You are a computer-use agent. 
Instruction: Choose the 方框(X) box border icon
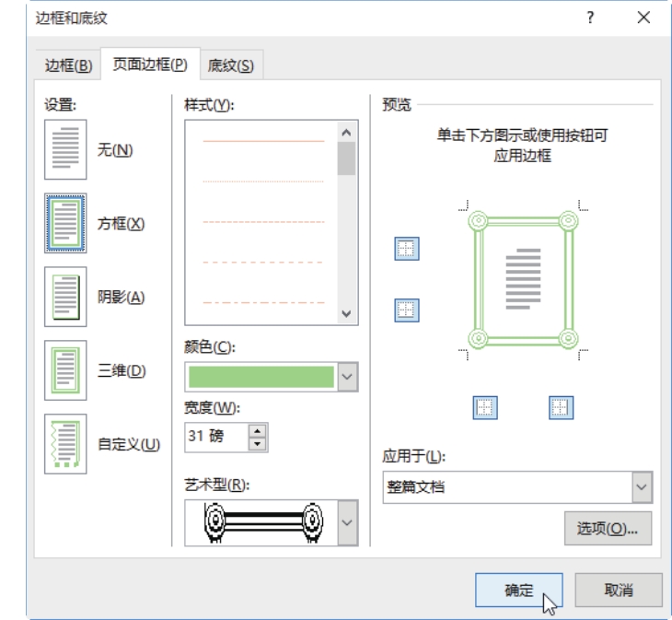pos(65,223)
